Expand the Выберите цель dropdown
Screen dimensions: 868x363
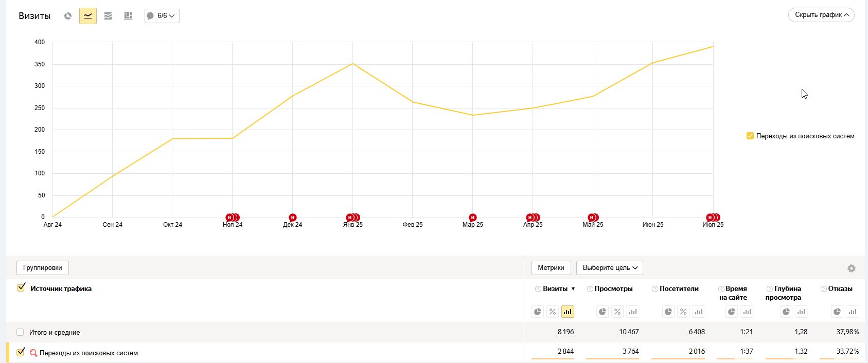click(609, 268)
